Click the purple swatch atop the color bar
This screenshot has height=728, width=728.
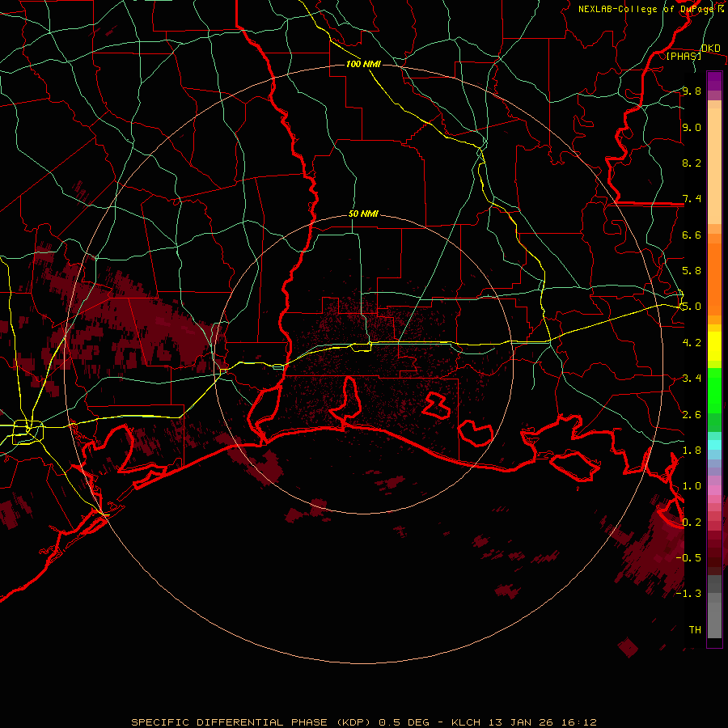714,81
